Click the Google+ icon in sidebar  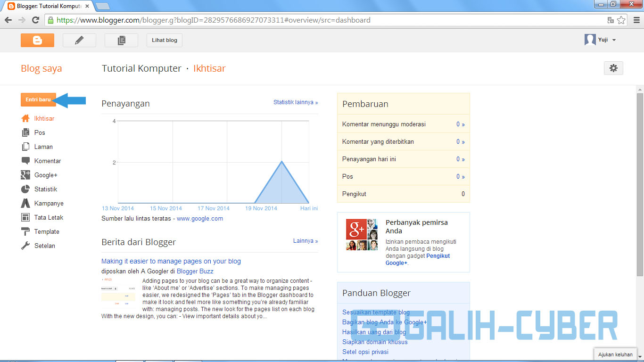(x=25, y=175)
